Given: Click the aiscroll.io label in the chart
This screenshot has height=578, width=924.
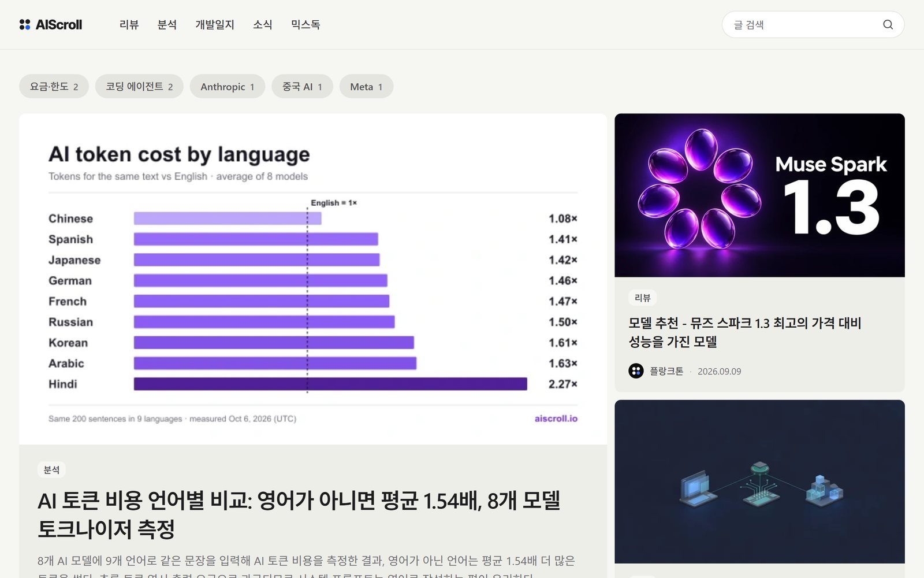Looking at the screenshot, I should tap(556, 418).
